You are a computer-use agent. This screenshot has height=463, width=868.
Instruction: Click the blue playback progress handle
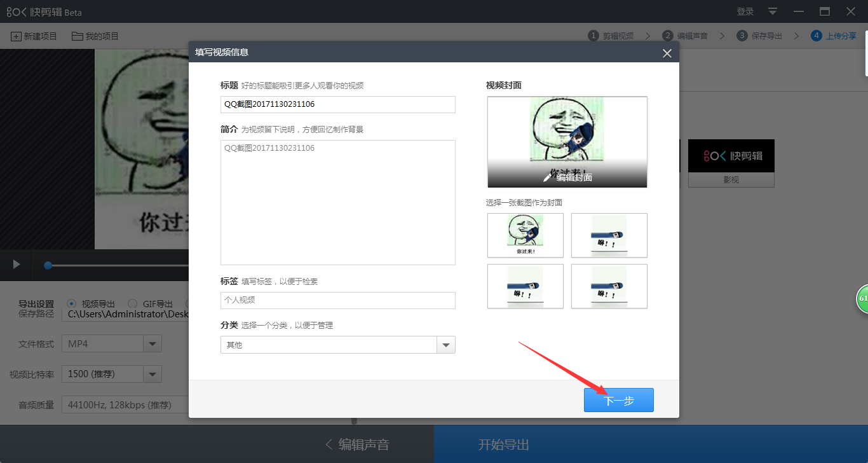click(48, 265)
